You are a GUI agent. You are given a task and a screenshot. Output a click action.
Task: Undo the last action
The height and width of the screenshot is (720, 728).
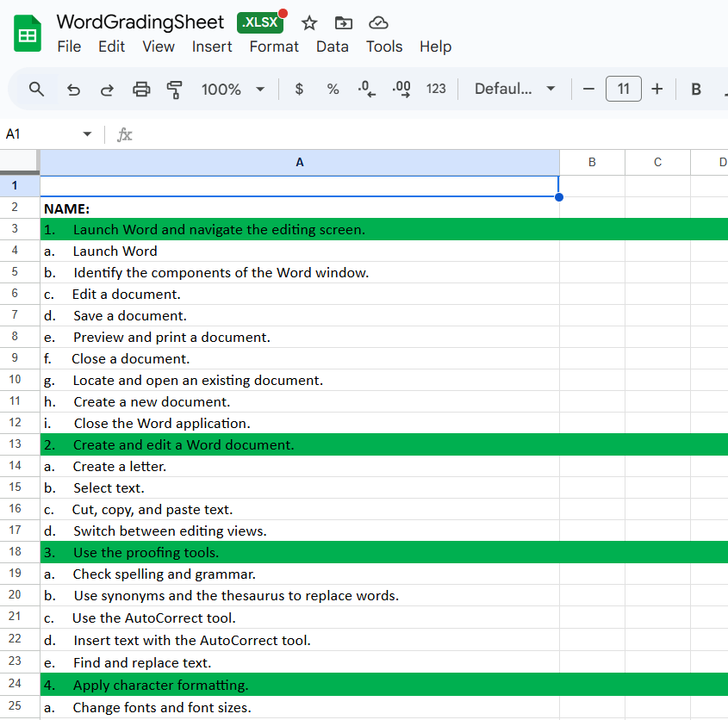coord(73,89)
